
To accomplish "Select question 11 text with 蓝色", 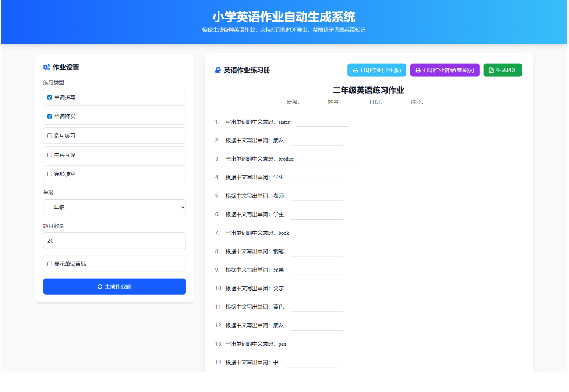I will pyautogui.click(x=255, y=307).
